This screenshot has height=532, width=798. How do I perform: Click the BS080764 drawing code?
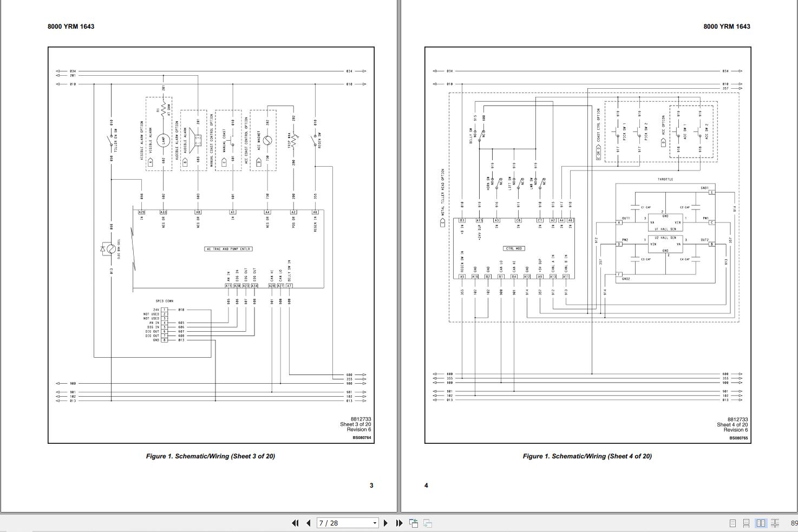(x=362, y=438)
